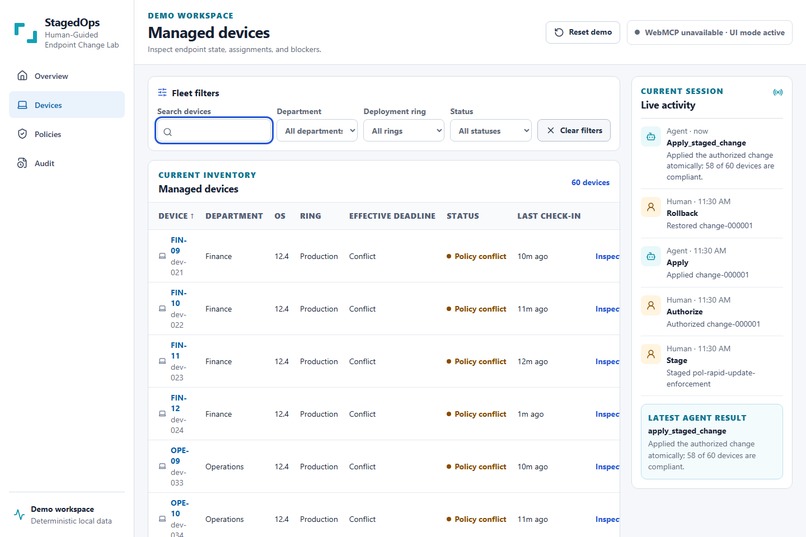Open the Overview page
Screen dimensions: 806x537
(x=67, y=76)
